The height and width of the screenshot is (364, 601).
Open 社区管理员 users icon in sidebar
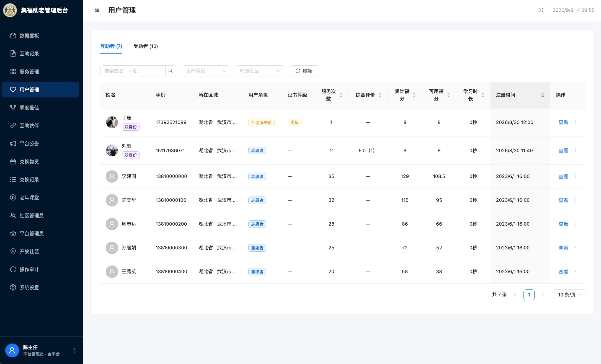point(13,216)
